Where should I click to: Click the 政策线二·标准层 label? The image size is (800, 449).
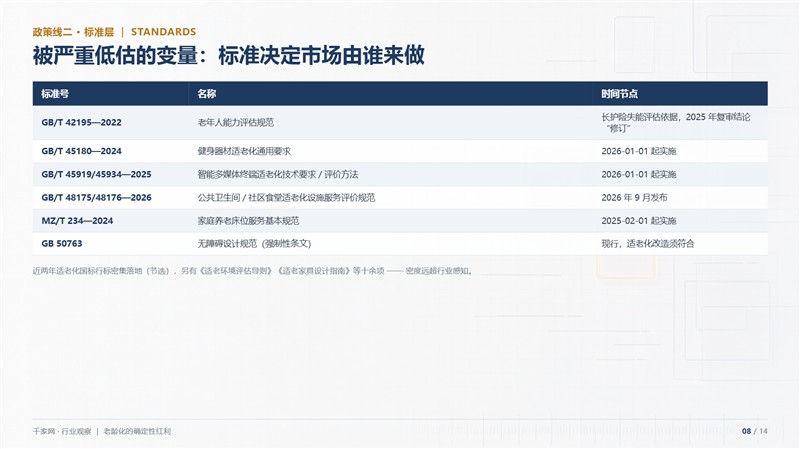coord(73,32)
